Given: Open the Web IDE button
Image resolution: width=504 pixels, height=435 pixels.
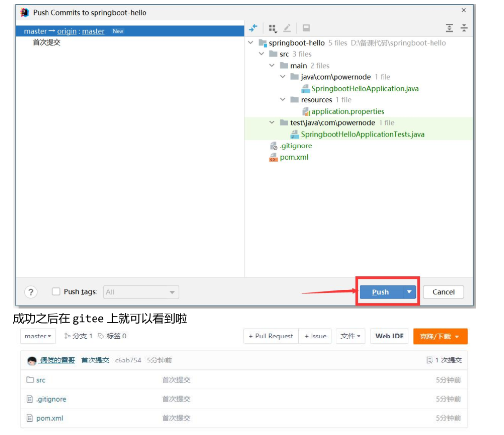Looking at the screenshot, I should click(x=389, y=336).
